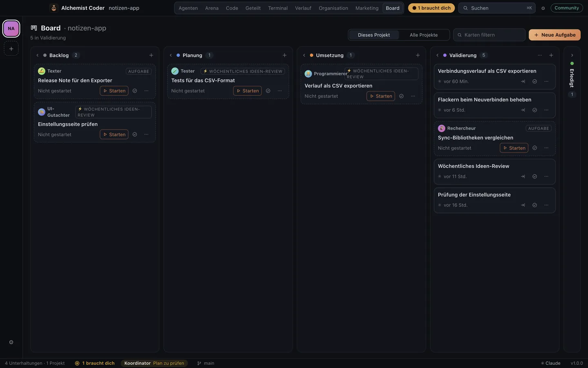588x368 pixels.
Task: Move the Verbindungsverlauf als CSV exportieren card forward
Action: pos(523,81)
